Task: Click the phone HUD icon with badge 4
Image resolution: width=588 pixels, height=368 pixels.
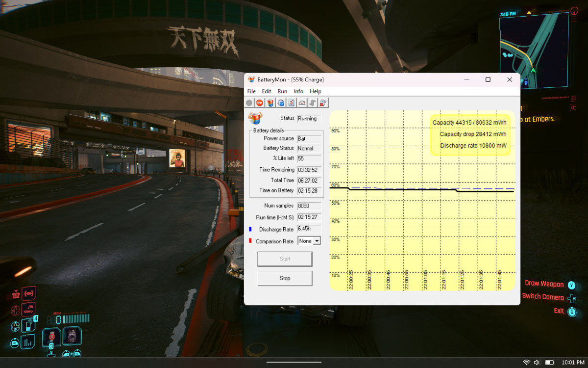Action: coord(29,325)
